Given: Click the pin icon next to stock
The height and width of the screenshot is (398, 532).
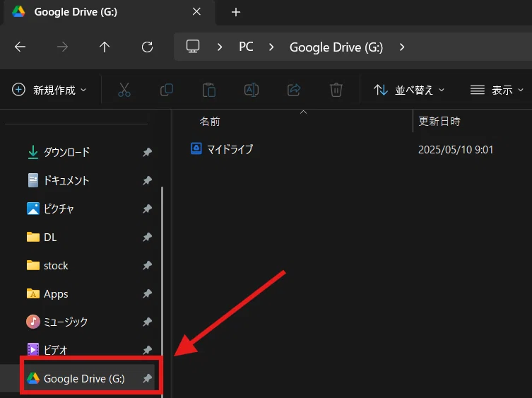Looking at the screenshot, I should pyautogui.click(x=147, y=265).
